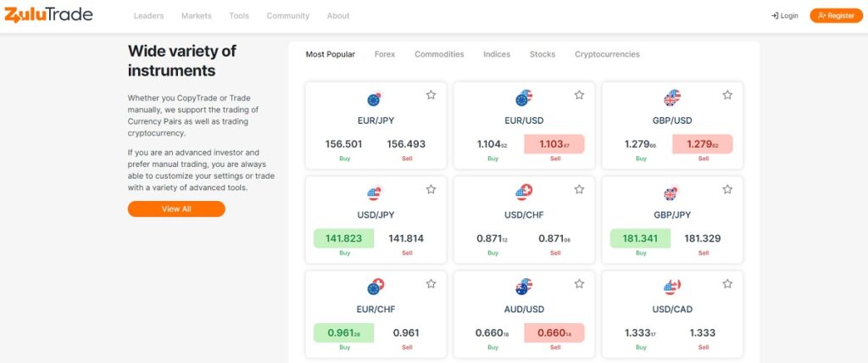This screenshot has width=868, height=363.
Task: Click the red EUR/USD sell price
Action: click(x=554, y=144)
